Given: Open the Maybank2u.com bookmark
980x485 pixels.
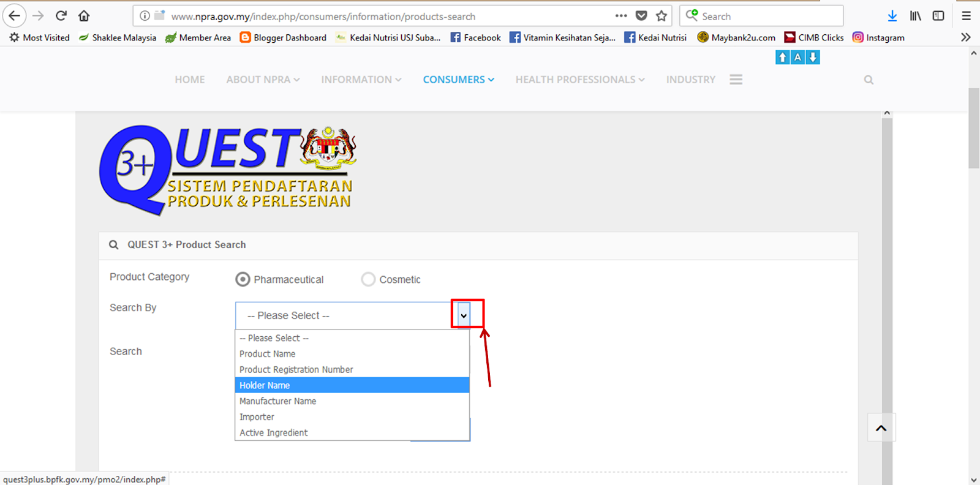Looking at the screenshot, I should (x=736, y=37).
